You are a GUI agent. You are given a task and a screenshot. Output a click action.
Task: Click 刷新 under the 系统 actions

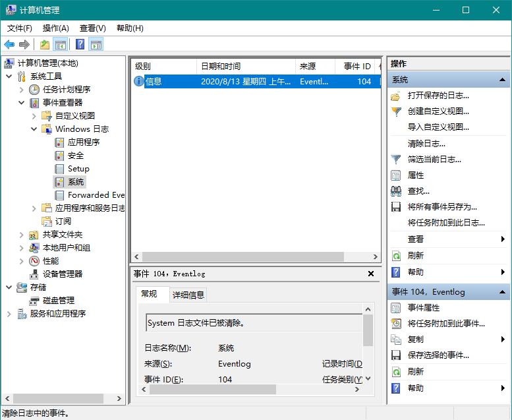tap(416, 256)
